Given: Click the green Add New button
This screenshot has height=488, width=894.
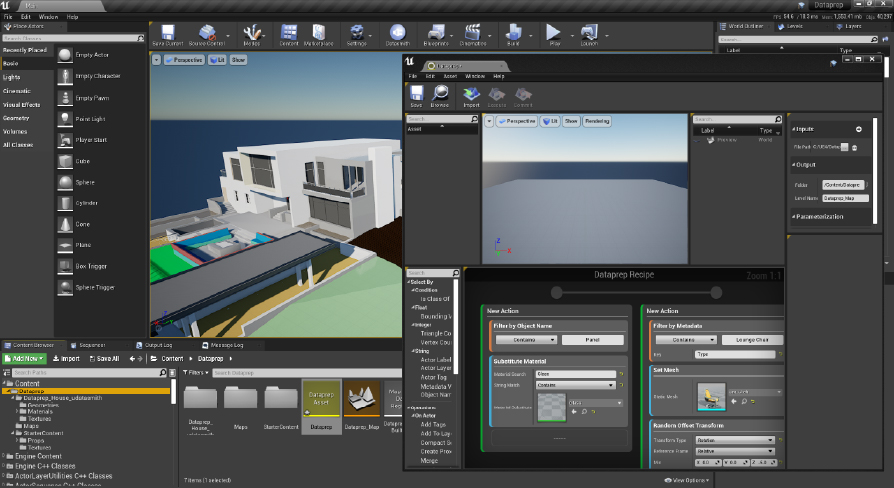Looking at the screenshot, I should [24, 358].
